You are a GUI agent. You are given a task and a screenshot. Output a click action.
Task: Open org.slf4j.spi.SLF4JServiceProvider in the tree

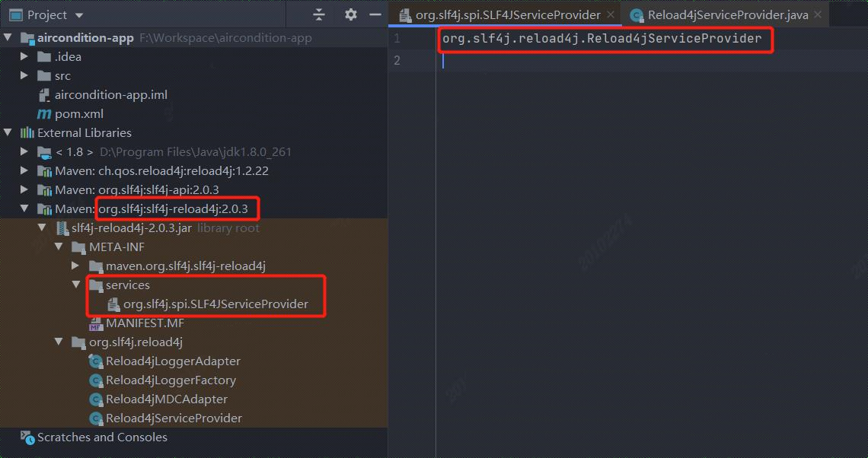coord(216,304)
